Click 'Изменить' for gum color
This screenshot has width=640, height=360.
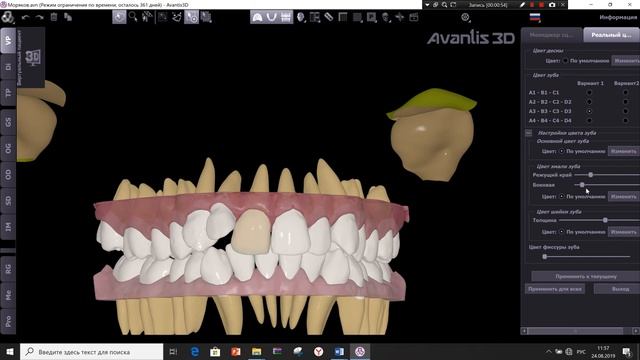626,60
